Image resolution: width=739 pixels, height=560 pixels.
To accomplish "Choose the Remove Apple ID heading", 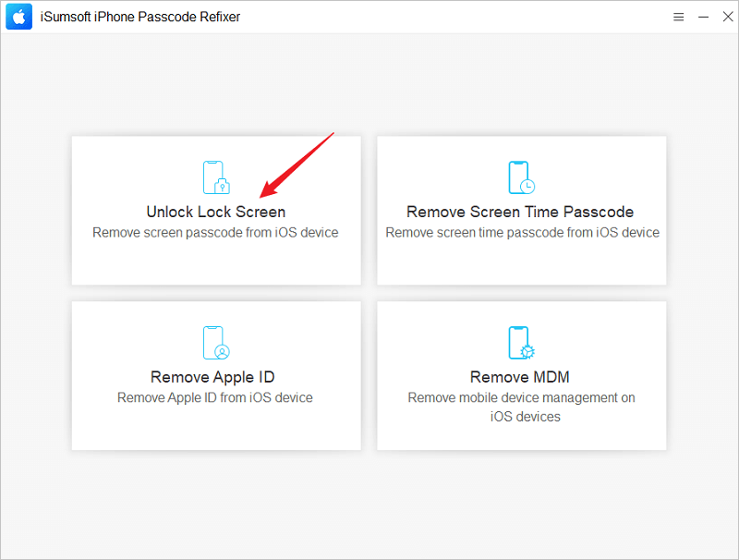I will click(212, 377).
